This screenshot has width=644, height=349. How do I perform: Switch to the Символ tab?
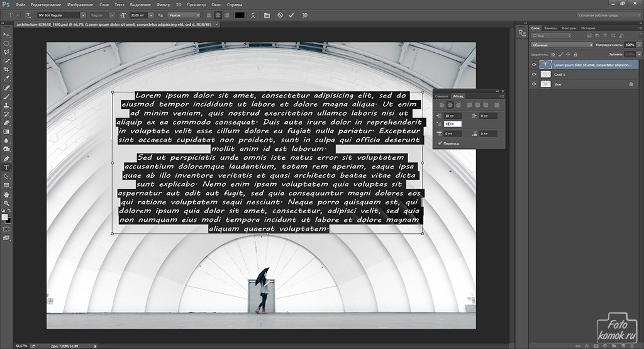pos(441,96)
